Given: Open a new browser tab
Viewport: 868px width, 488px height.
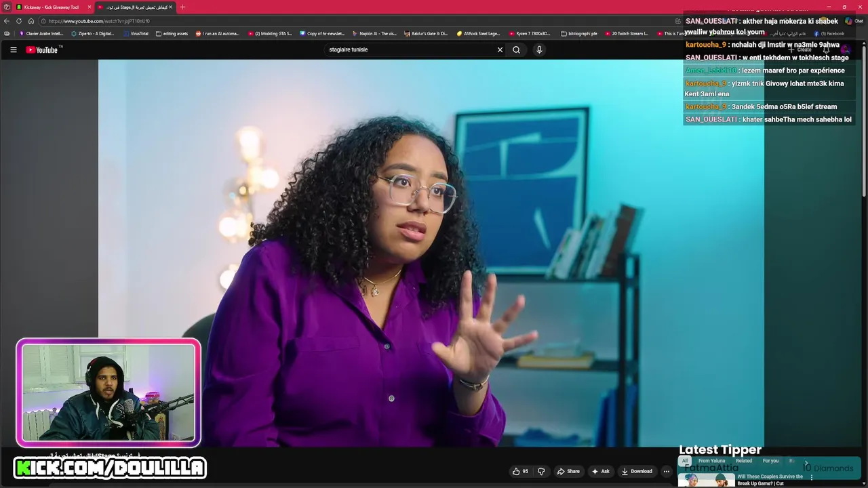Looking at the screenshot, I should (182, 7).
